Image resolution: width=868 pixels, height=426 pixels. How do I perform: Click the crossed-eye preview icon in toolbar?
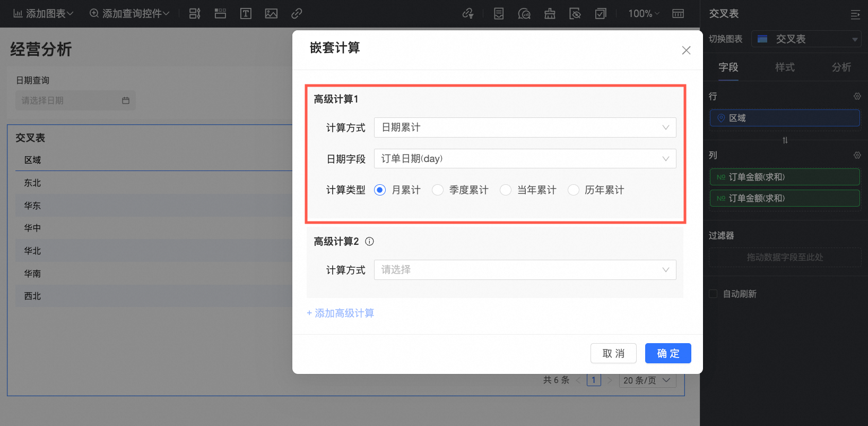(575, 13)
